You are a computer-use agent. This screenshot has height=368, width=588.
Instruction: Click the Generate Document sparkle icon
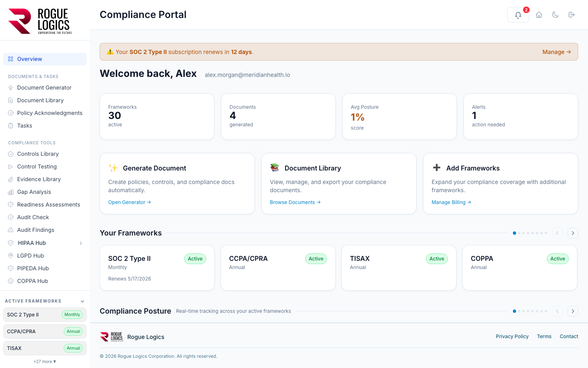[x=113, y=168]
